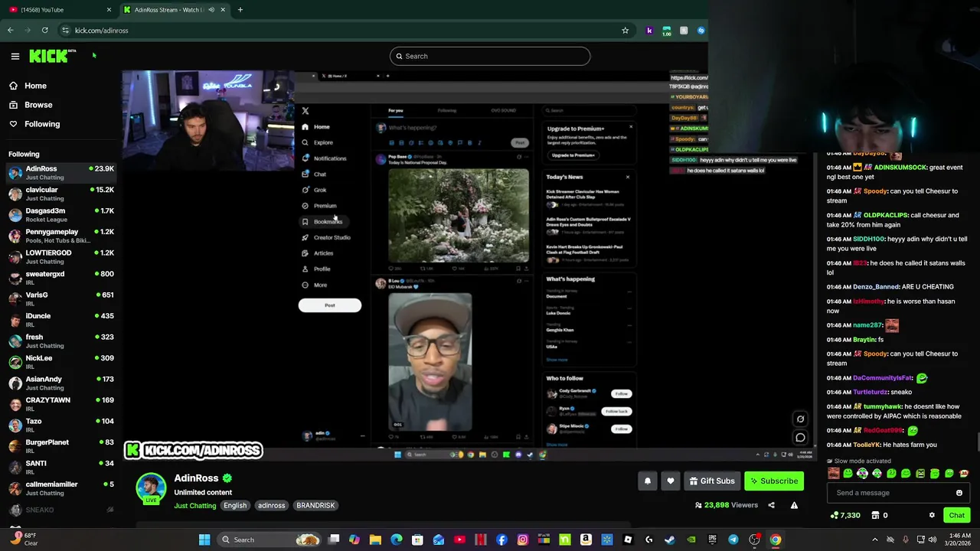Click the English tag
980x551 pixels.
[235, 505]
